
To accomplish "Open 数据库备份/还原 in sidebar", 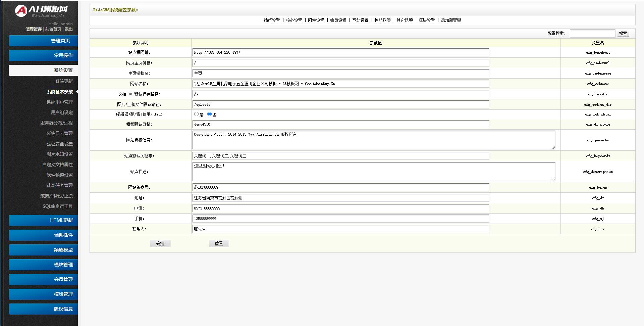I will [x=56, y=196].
